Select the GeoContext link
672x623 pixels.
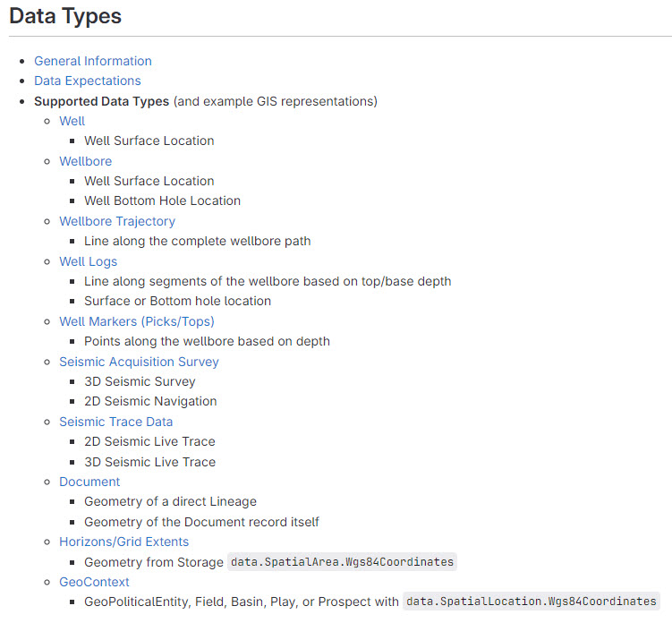coord(94,582)
